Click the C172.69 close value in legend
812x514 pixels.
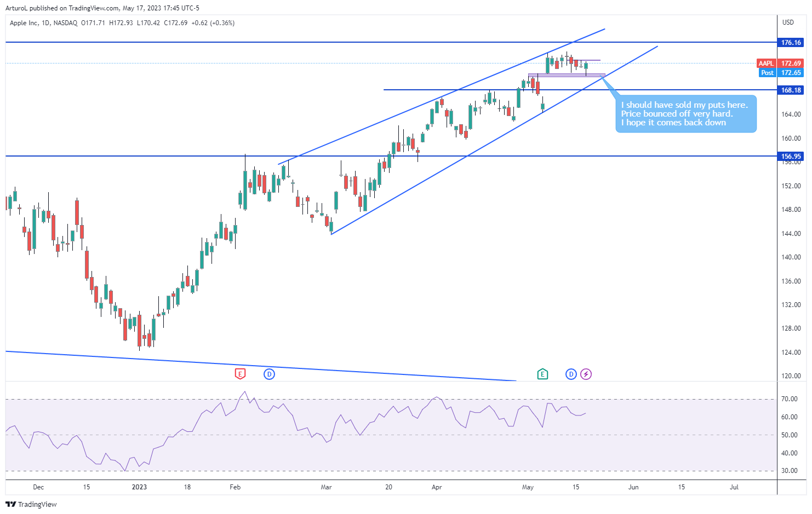pyautogui.click(x=175, y=23)
